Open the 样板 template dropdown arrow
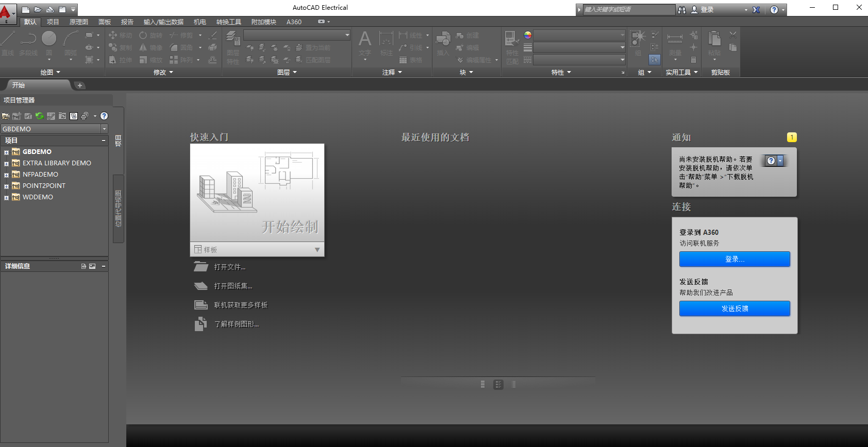This screenshot has height=447, width=868. point(317,250)
